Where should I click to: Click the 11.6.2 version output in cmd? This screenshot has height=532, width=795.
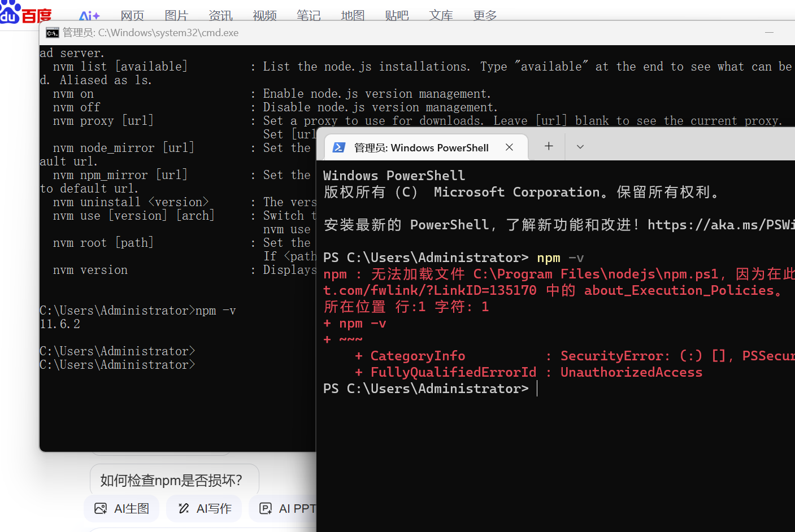tap(60, 324)
